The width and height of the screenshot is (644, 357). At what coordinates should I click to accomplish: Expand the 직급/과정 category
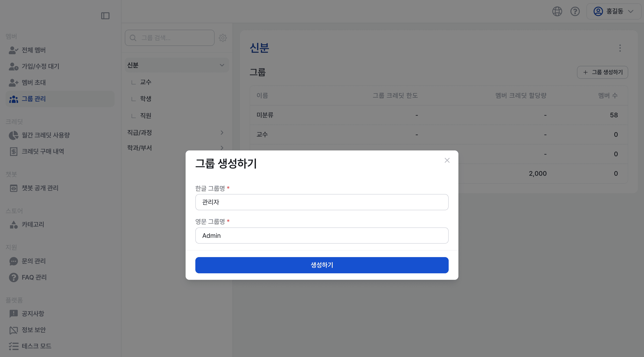[x=222, y=133]
